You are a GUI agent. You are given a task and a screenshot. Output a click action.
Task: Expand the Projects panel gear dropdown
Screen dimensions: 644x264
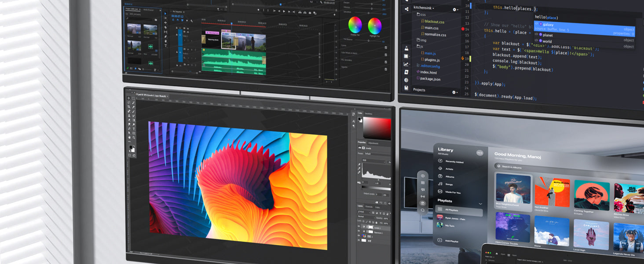click(x=455, y=92)
